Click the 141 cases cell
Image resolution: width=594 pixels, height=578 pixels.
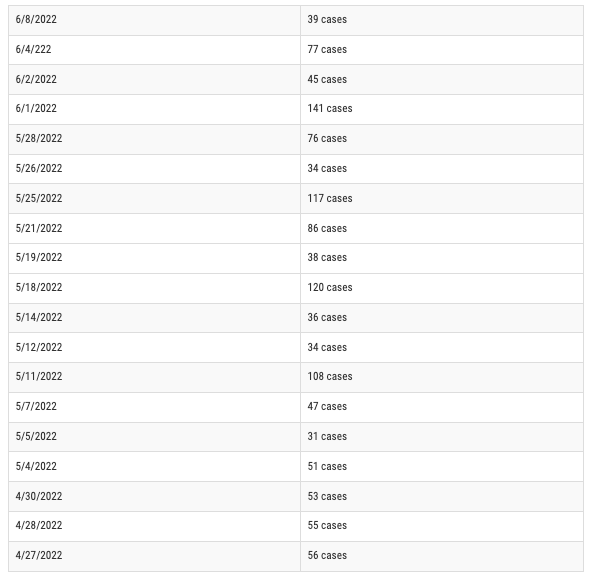[x=442, y=109]
